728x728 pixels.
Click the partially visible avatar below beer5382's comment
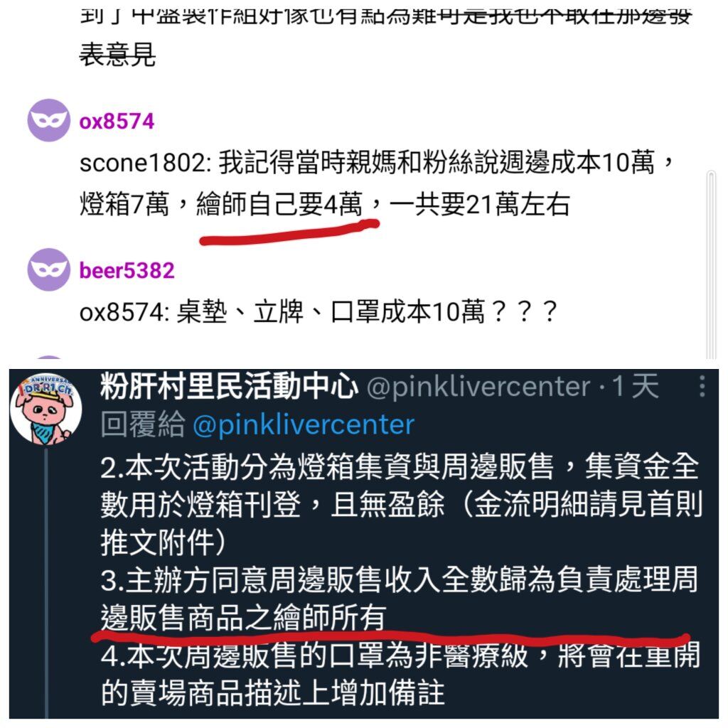(x=49, y=357)
